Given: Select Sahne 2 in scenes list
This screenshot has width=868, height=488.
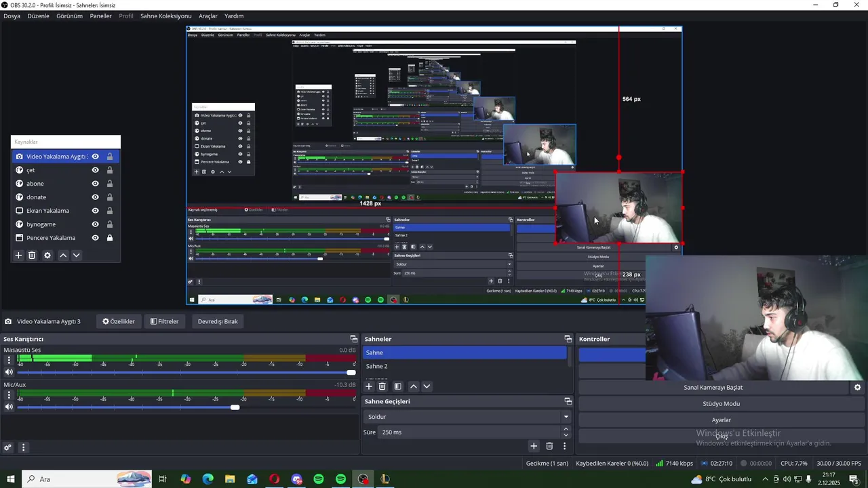Looking at the screenshot, I should 465,366.
